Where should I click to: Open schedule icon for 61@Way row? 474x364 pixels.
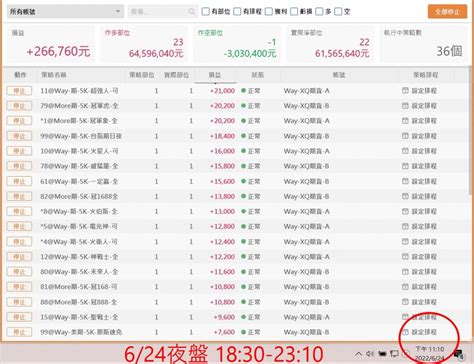point(405,181)
